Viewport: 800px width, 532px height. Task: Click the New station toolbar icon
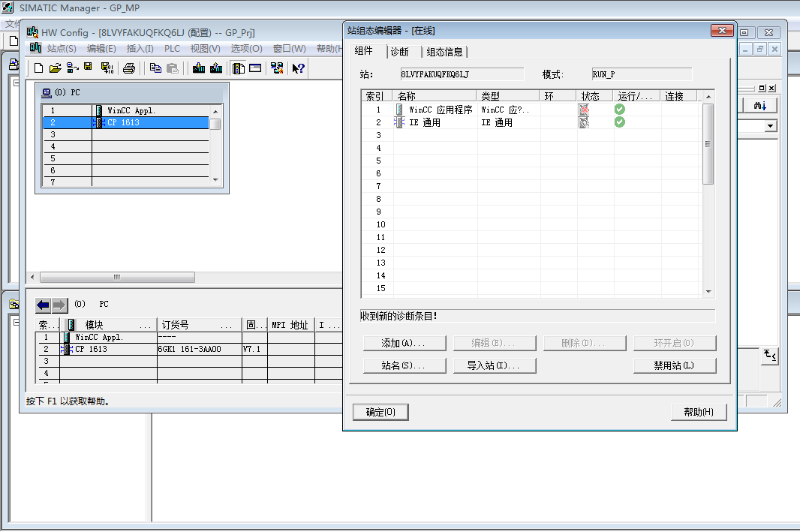[38, 68]
